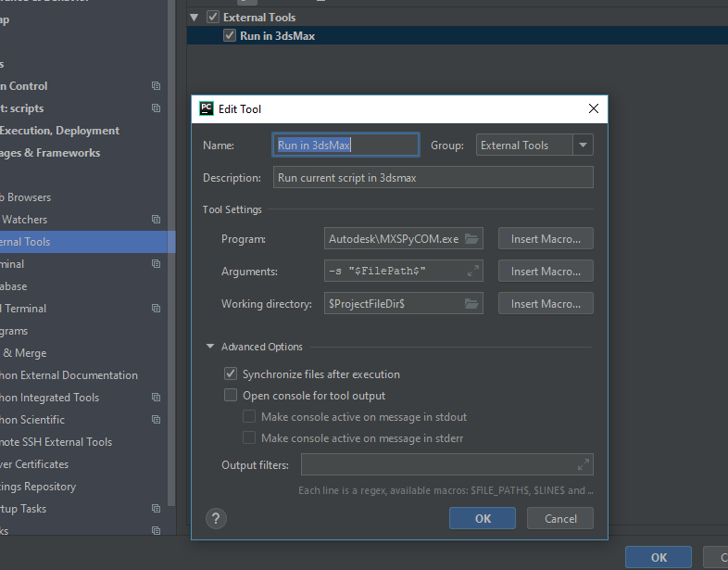Enable Open console for tool output
The height and width of the screenshot is (570, 728).
231,395
